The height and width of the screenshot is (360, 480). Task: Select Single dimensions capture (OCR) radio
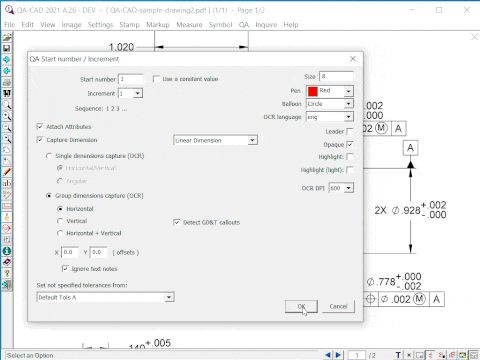coord(49,156)
